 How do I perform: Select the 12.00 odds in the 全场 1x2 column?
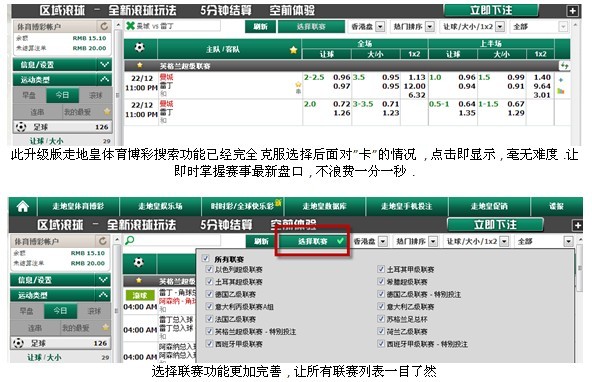pos(415,86)
